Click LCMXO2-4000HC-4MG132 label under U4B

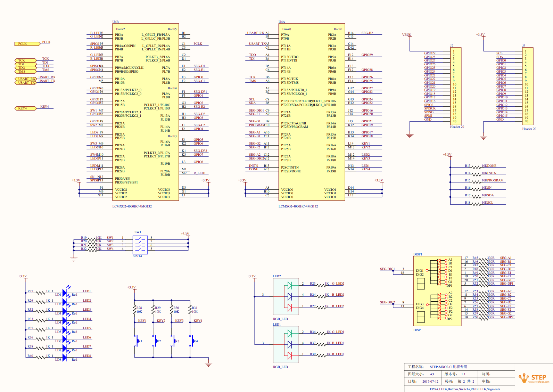point(132,206)
